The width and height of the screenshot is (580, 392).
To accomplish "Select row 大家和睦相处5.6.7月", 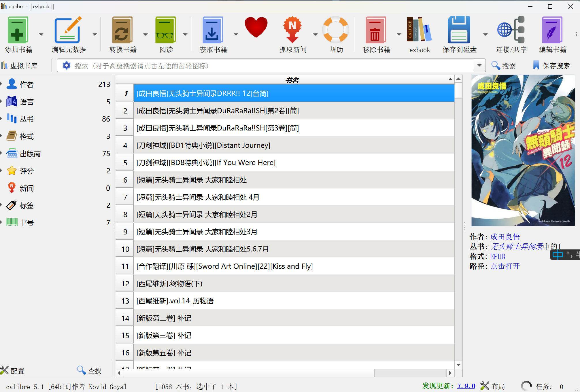I will (294, 249).
